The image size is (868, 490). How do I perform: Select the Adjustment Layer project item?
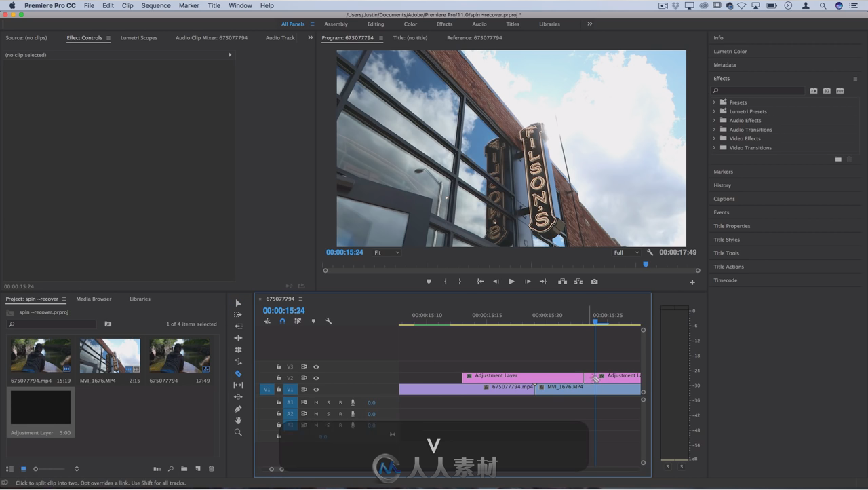[x=40, y=413]
